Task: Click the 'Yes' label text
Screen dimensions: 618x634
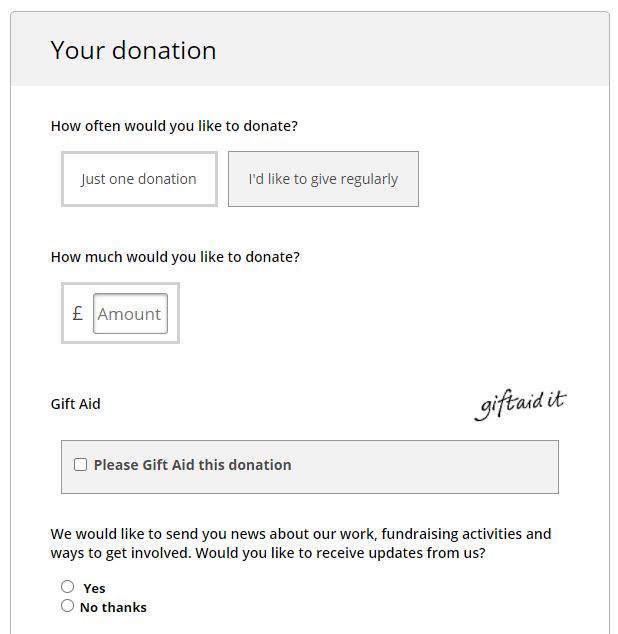Action: click(94, 588)
